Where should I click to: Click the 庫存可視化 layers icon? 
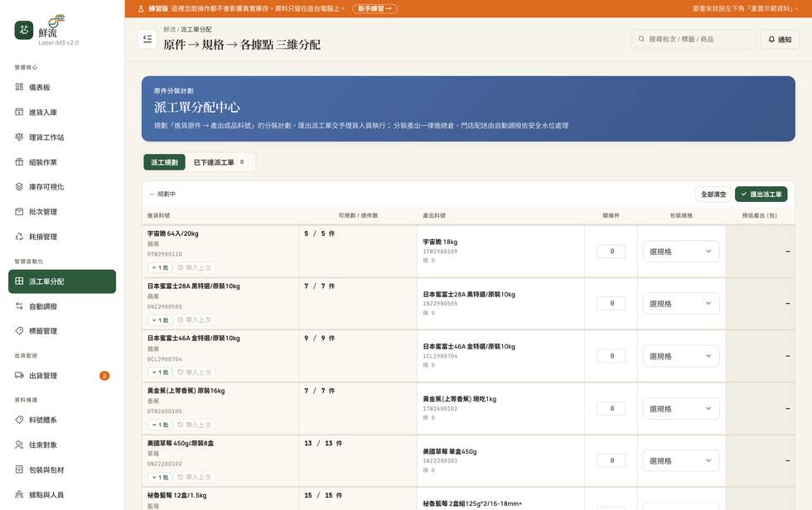coord(19,187)
